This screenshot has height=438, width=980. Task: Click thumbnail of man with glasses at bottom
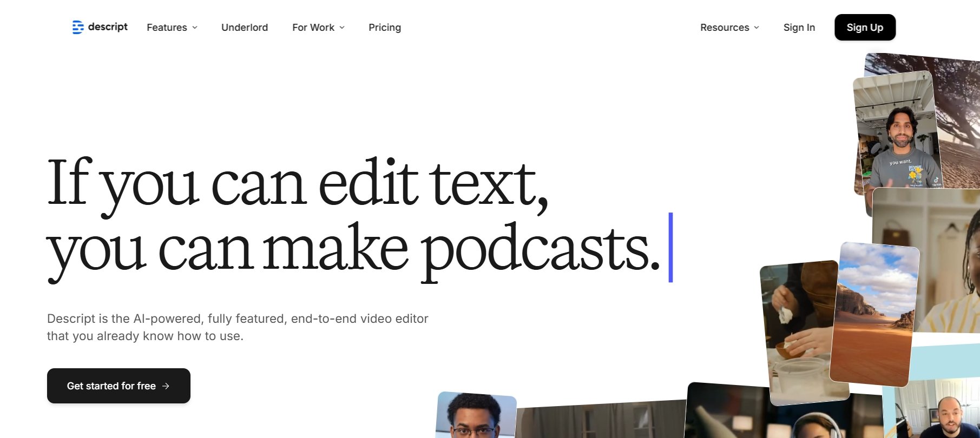pos(476,415)
